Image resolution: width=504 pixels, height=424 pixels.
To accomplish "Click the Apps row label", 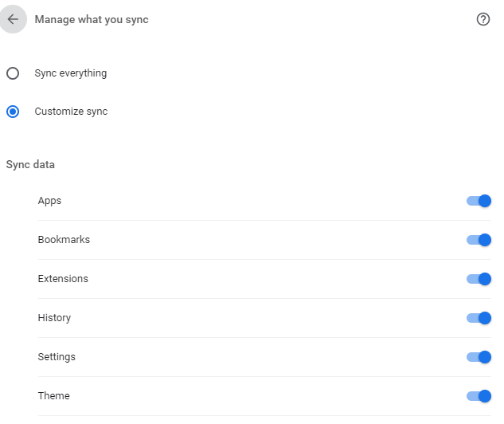I will coord(49,201).
